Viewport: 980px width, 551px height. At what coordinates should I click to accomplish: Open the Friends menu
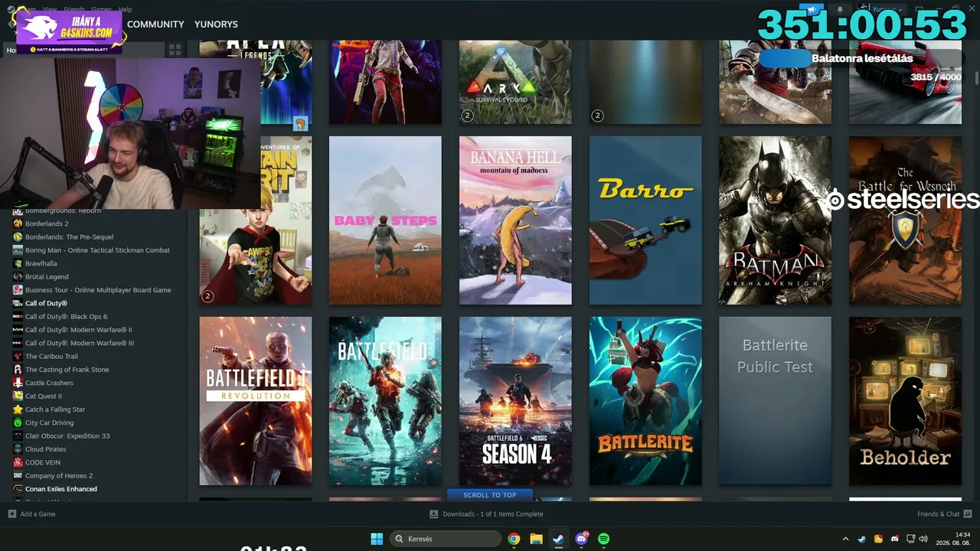74,9
